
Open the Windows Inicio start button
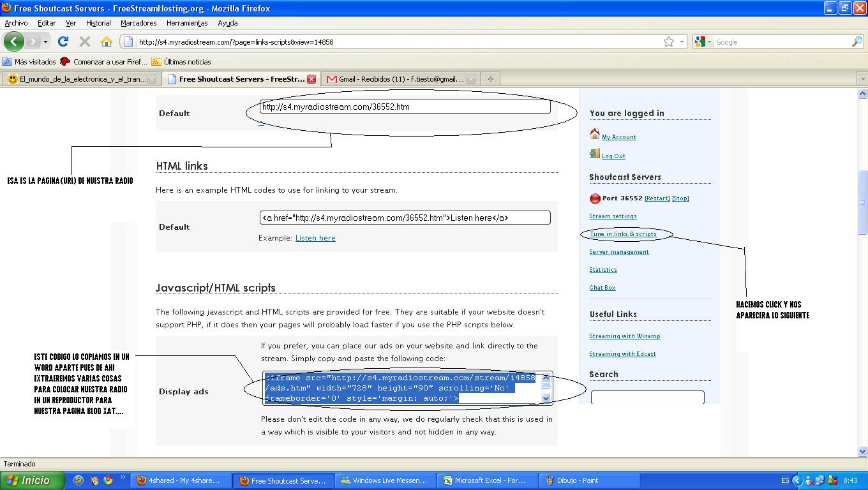pos(32,480)
